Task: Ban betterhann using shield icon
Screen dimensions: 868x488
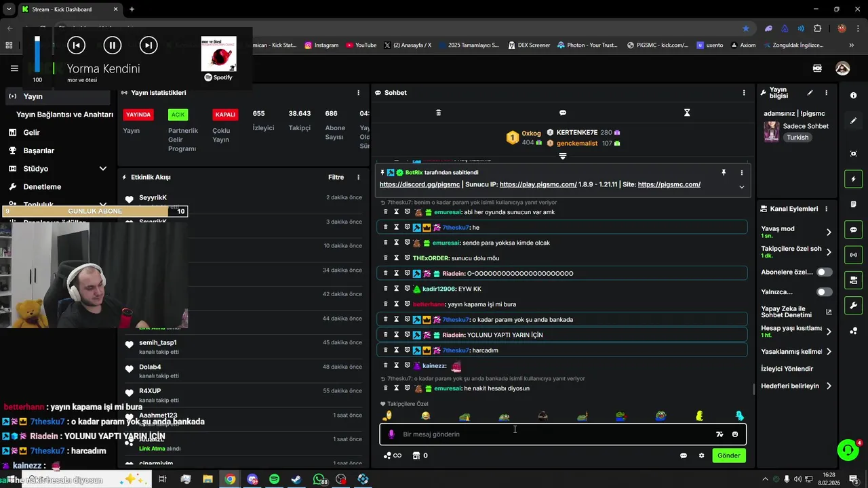Action: [x=408, y=304]
